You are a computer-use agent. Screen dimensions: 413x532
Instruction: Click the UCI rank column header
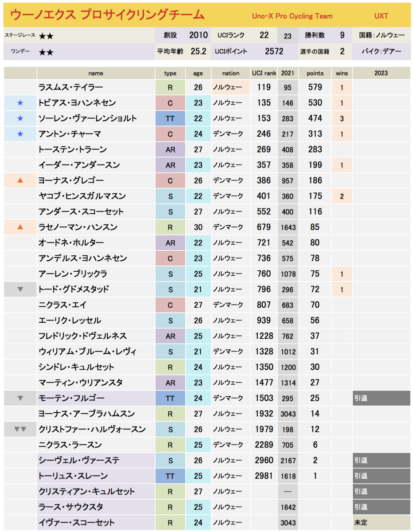coord(264,73)
